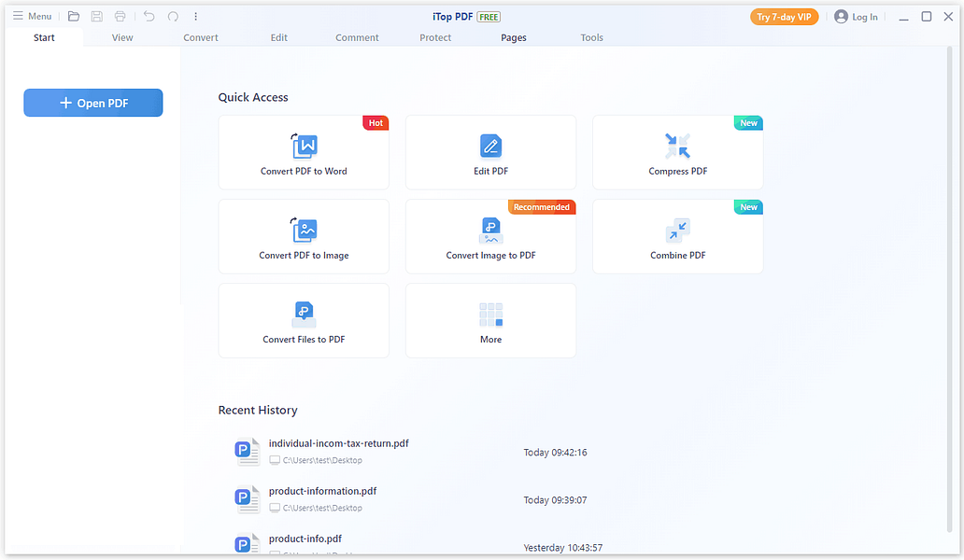Click the Compress PDF label
This screenshot has height=560, width=964.
coord(677,172)
